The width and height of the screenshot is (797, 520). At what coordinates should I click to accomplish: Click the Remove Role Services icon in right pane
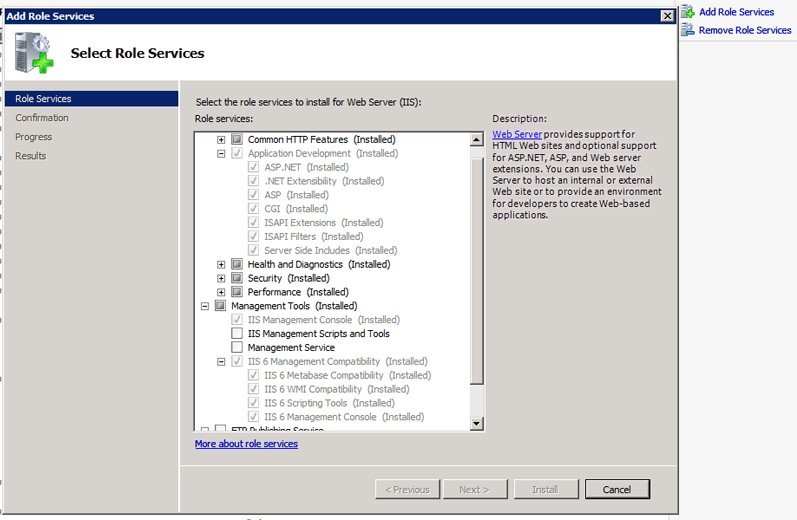pos(688,29)
